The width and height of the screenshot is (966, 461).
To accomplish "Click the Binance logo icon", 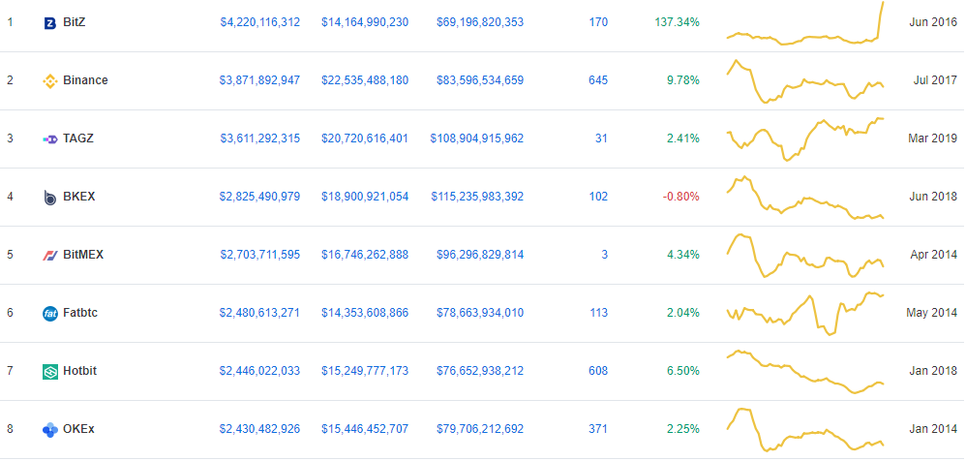I will click(50, 81).
